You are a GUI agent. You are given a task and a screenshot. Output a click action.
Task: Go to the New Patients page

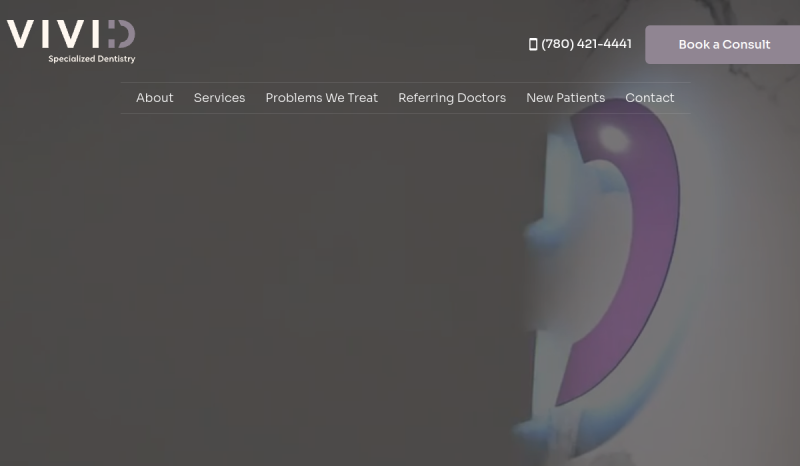[x=565, y=98]
